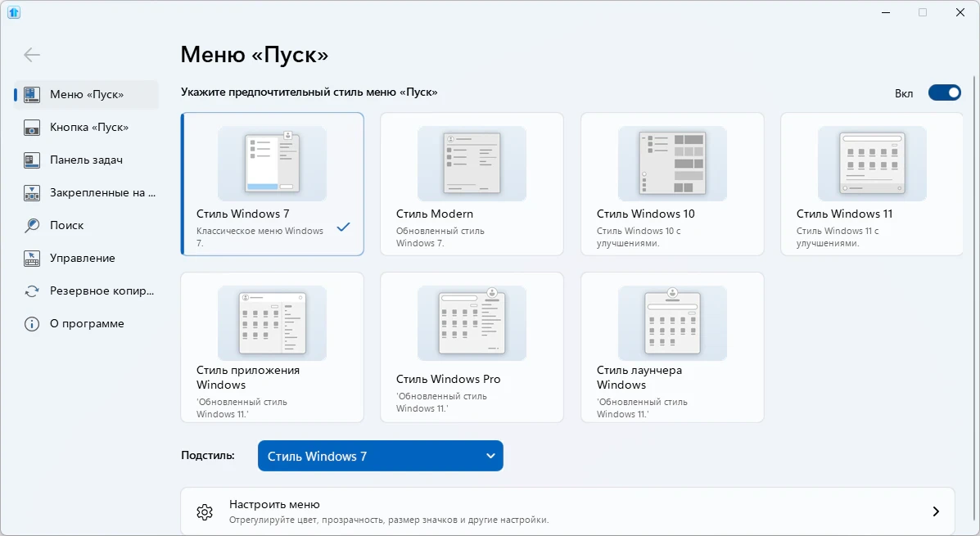Click Классическое меню Windows 7 description

coord(260,236)
